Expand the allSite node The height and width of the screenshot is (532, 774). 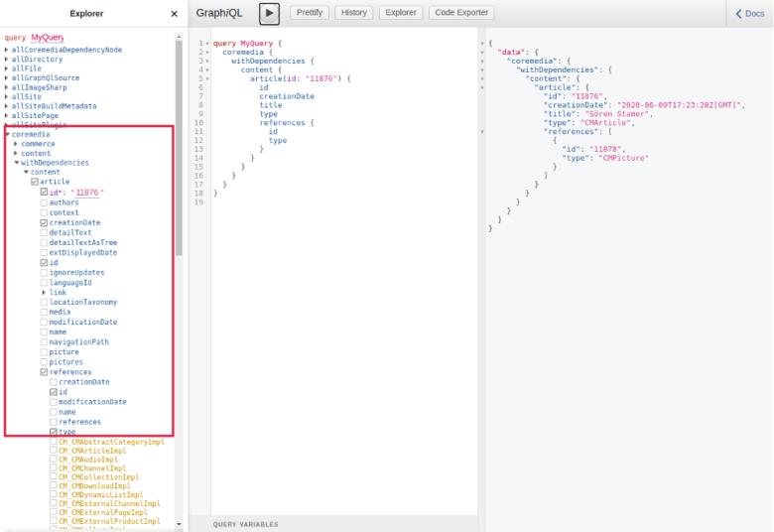click(6, 97)
